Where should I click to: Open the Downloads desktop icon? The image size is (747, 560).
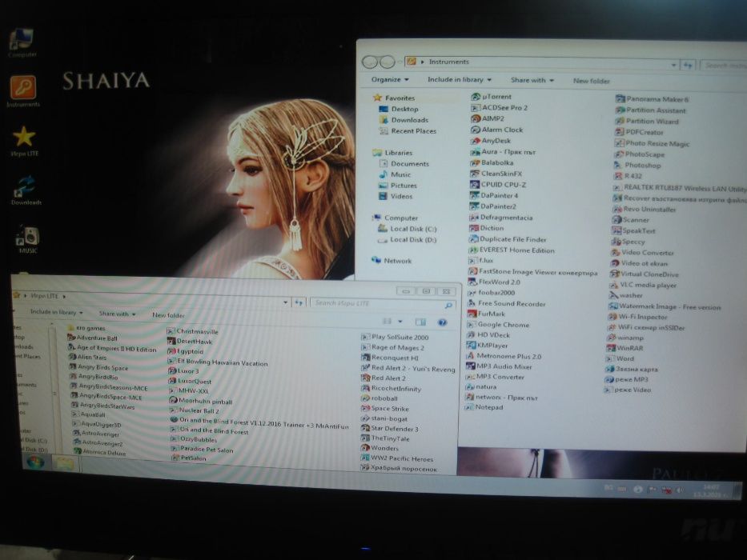pos(26,190)
